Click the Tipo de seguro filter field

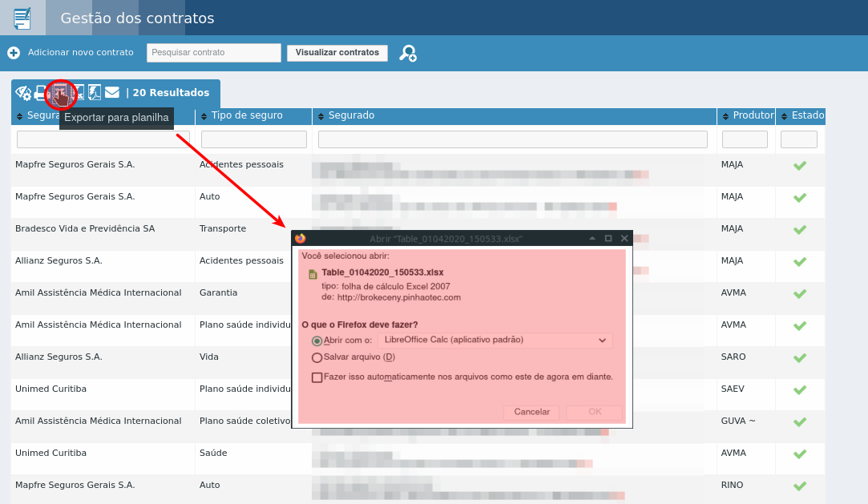point(254,139)
